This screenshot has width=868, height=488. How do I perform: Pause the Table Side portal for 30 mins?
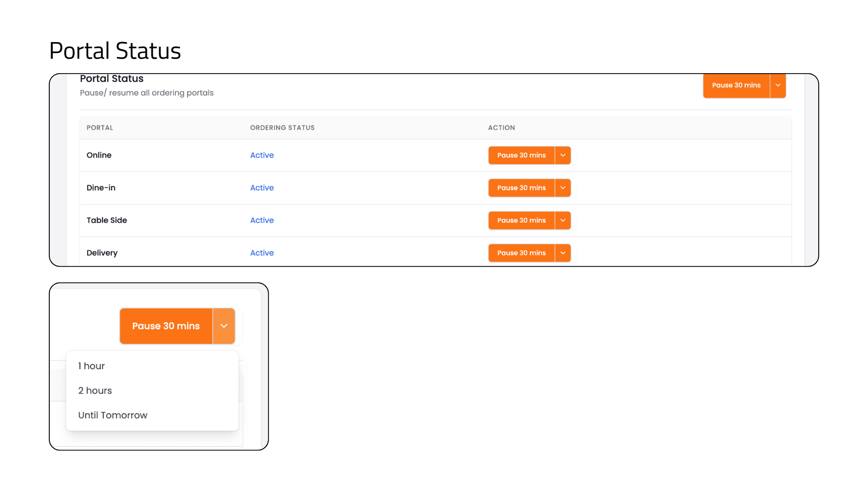(521, 220)
